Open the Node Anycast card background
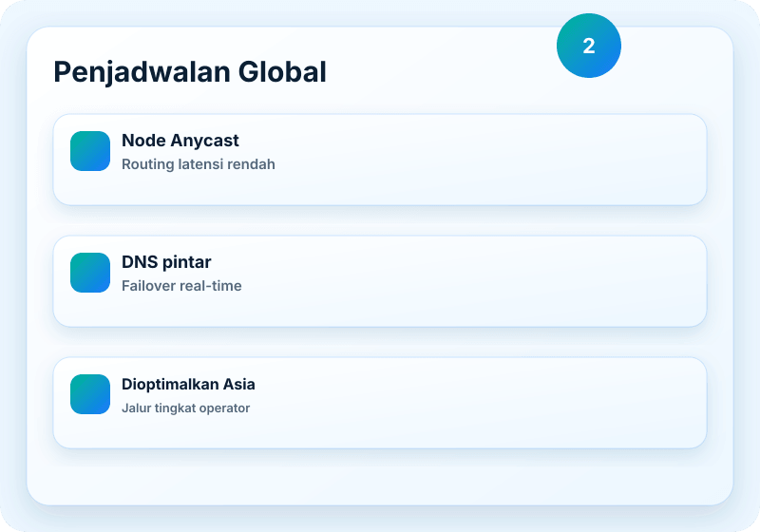 [380, 160]
